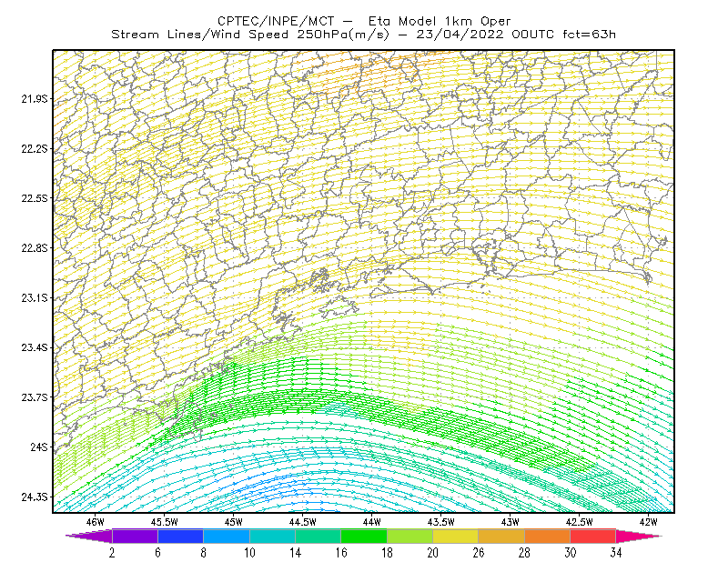Click the 44W longitude axis label
This screenshot has height=562, width=728.
371,522
